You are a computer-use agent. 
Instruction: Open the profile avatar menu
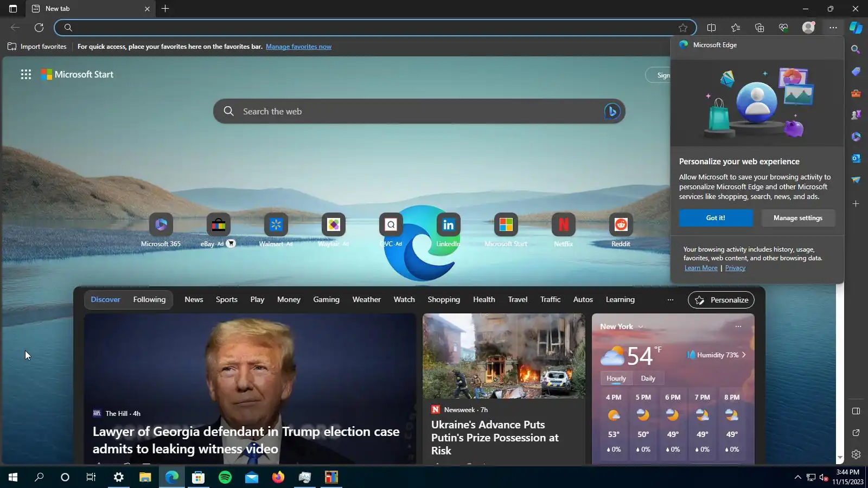point(808,28)
